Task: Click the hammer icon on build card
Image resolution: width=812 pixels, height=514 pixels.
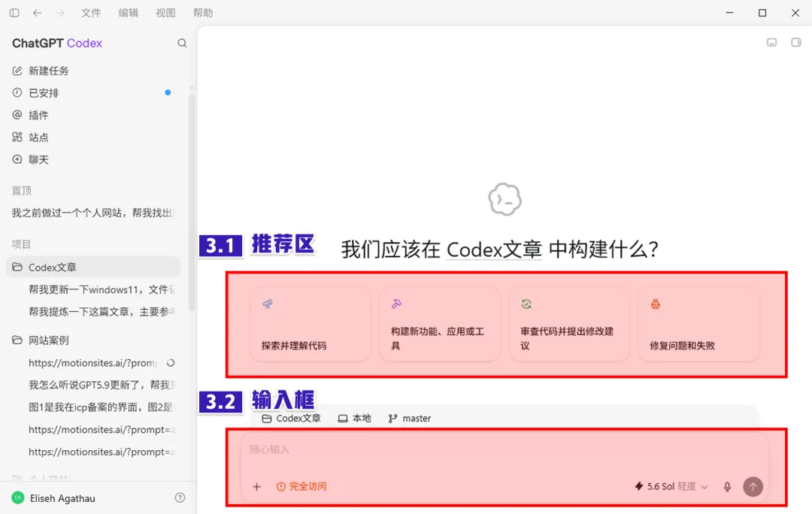Action: point(397,304)
